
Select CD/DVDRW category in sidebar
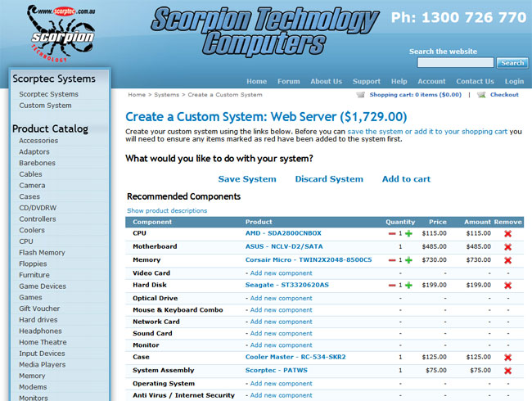tap(38, 208)
